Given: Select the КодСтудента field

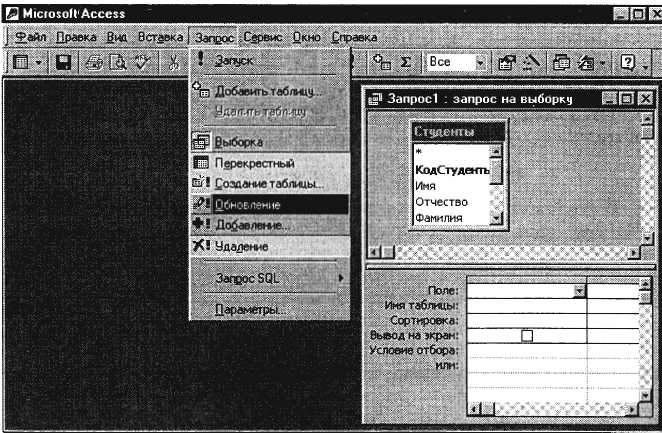Looking at the screenshot, I should tap(451, 170).
